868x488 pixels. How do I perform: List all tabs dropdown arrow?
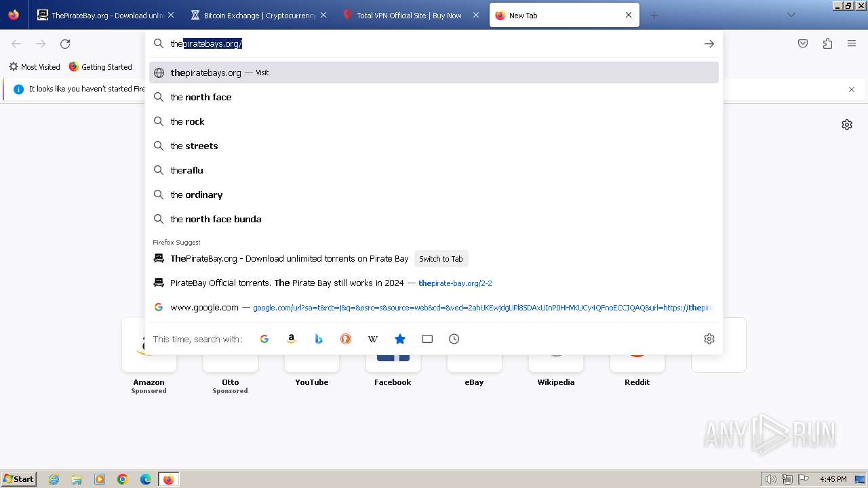(791, 15)
